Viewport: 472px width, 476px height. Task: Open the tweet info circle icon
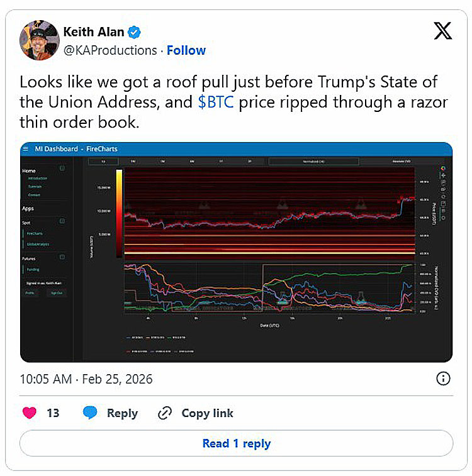pyautogui.click(x=443, y=379)
